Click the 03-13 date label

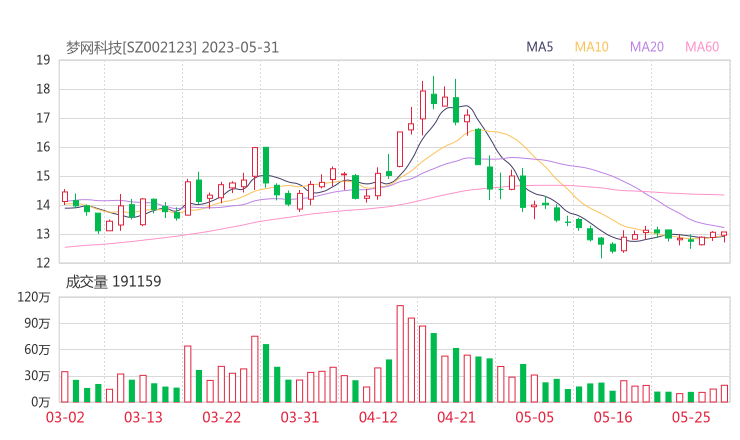tap(143, 417)
